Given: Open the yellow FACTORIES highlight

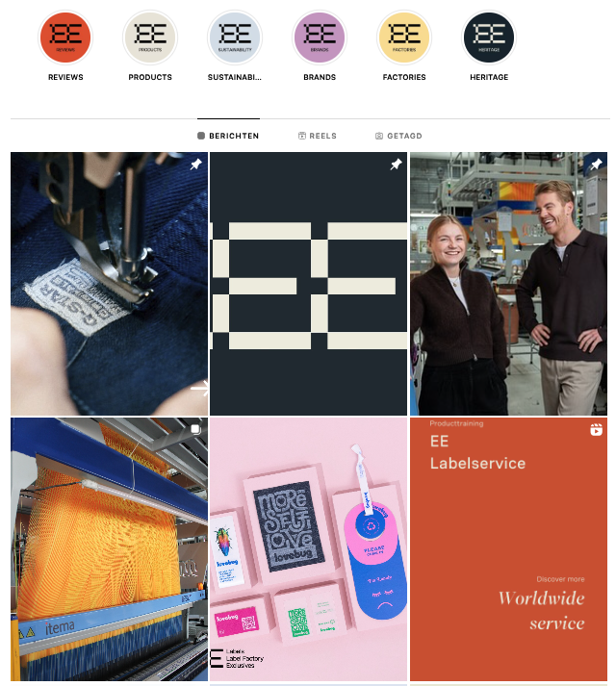Looking at the screenshot, I should (x=404, y=38).
